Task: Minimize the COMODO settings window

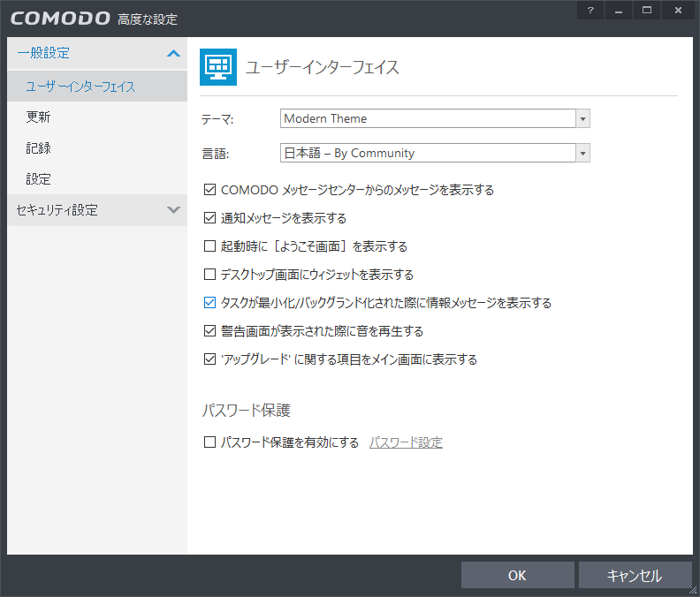Action: (x=619, y=11)
